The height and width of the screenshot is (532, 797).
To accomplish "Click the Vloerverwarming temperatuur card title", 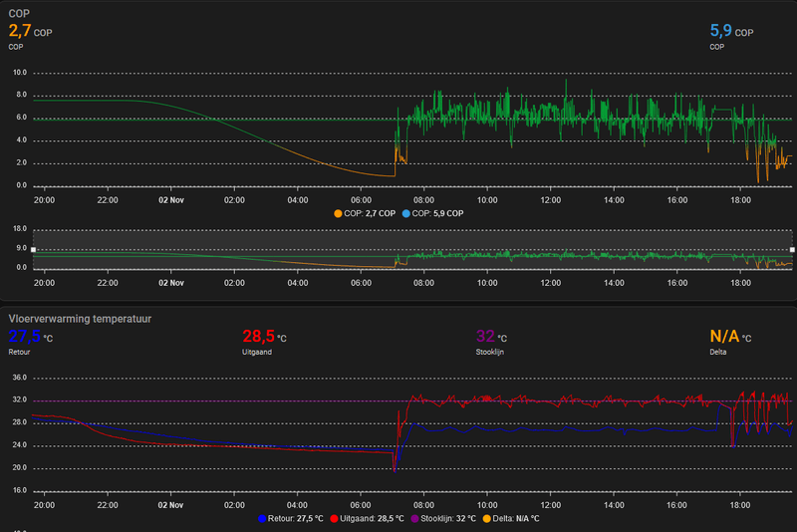I will 80,319.
